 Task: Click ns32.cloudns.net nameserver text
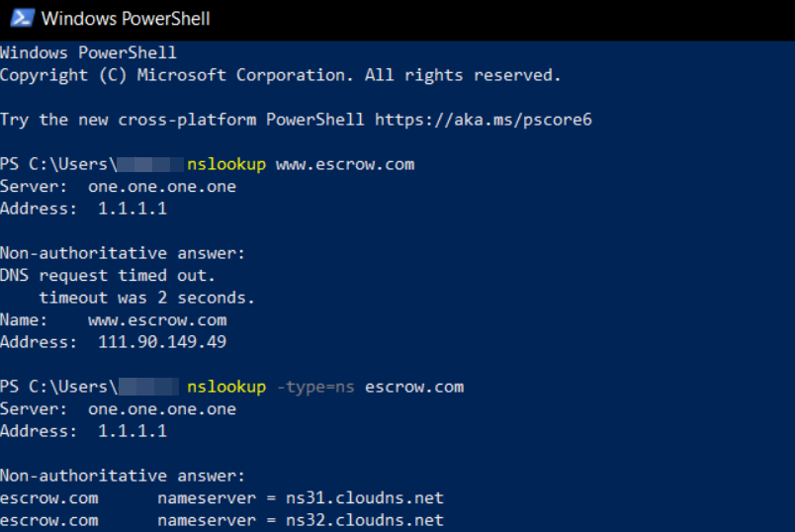click(x=365, y=520)
